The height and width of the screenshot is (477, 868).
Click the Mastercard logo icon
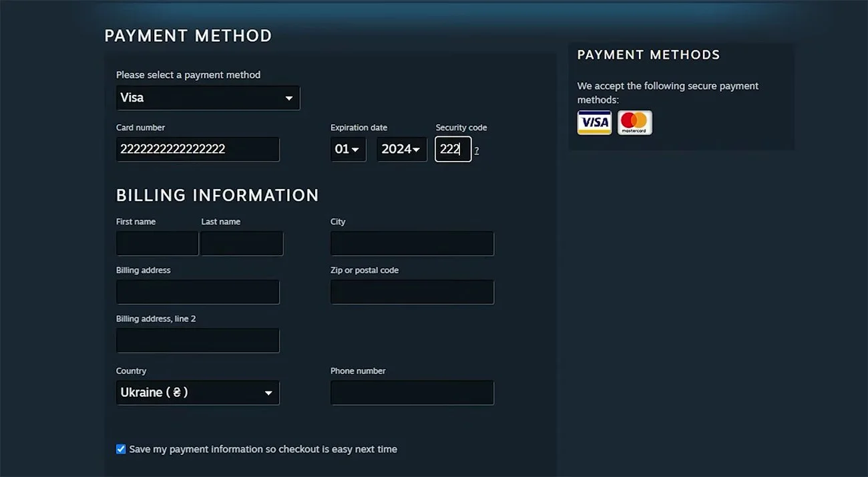pos(635,122)
